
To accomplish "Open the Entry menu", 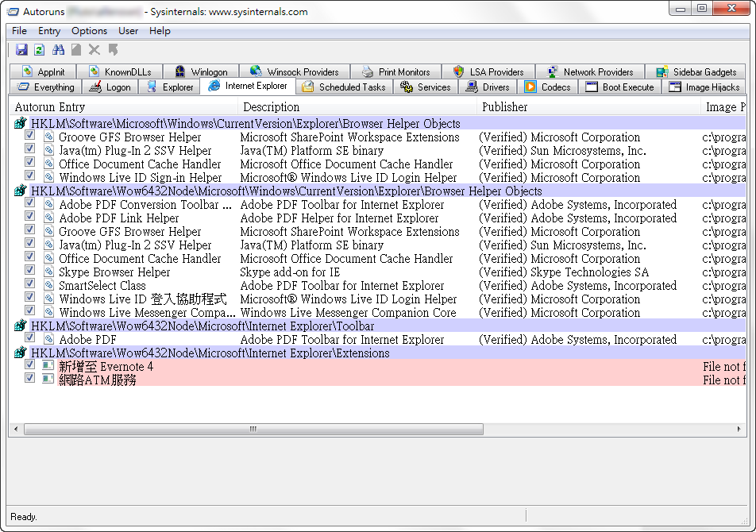I will click(x=49, y=31).
